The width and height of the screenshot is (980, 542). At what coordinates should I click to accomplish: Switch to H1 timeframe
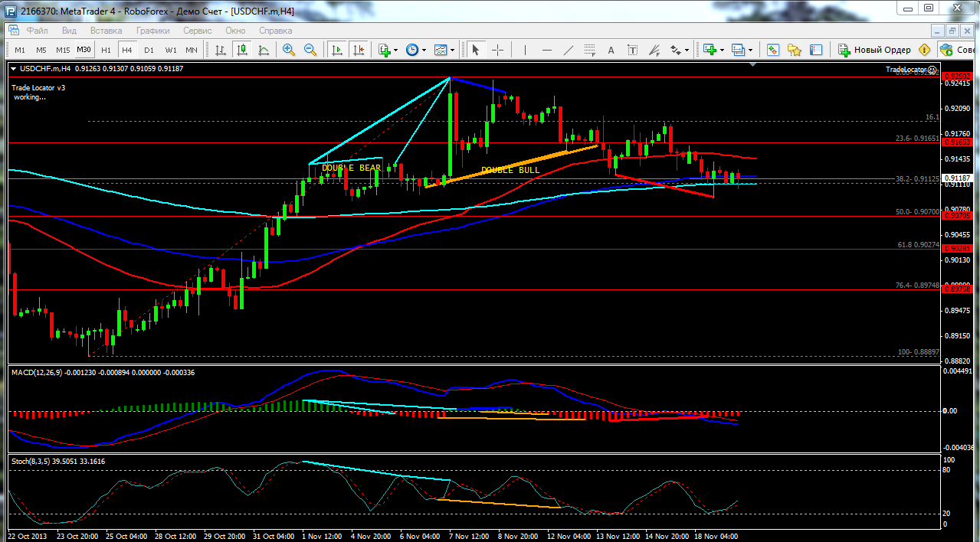tap(106, 50)
